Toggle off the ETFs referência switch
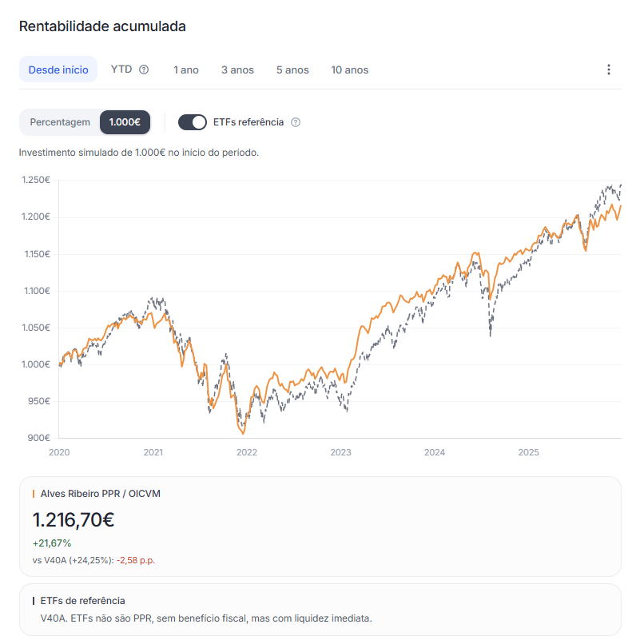 (x=193, y=122)
